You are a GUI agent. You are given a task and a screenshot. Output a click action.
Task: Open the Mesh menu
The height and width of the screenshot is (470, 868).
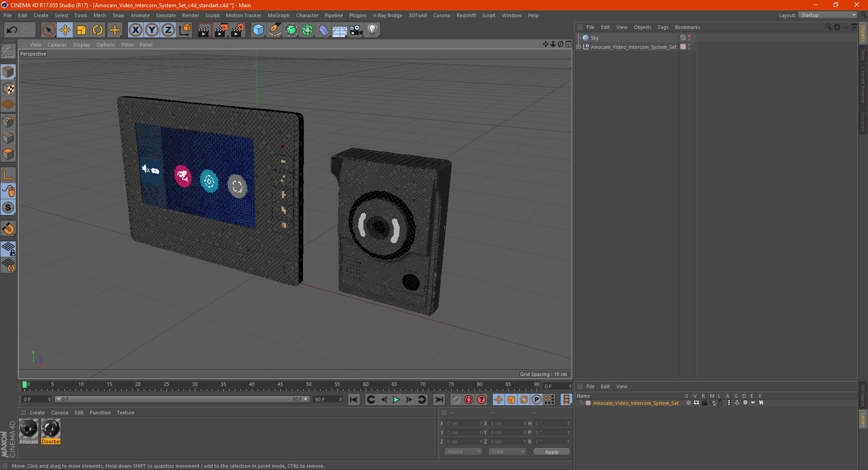tap(99, 15)
